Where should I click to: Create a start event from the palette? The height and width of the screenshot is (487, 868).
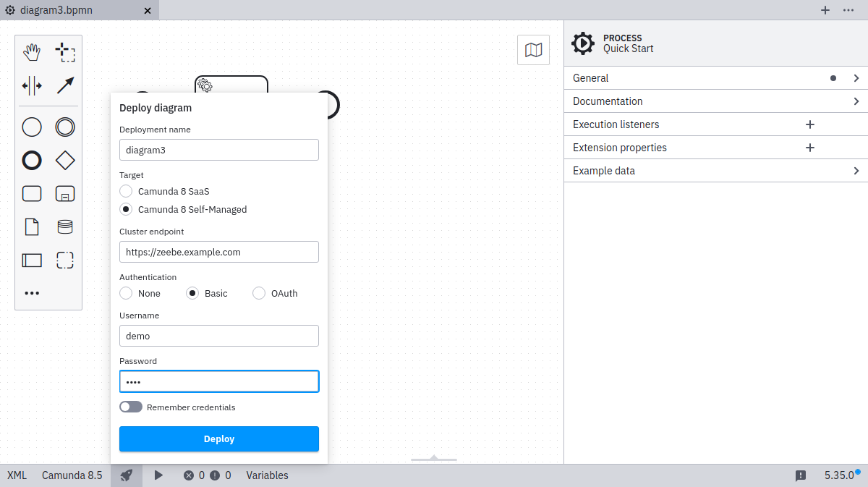(32, 127)
